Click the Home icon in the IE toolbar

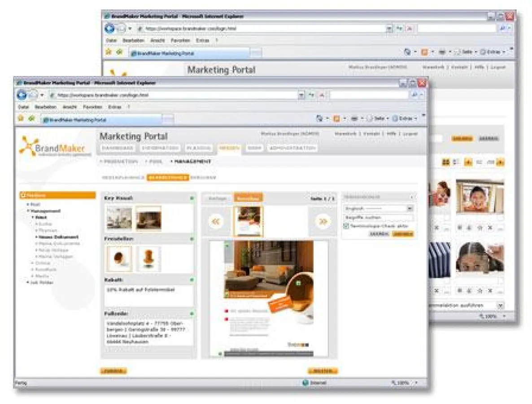point(320,118)
